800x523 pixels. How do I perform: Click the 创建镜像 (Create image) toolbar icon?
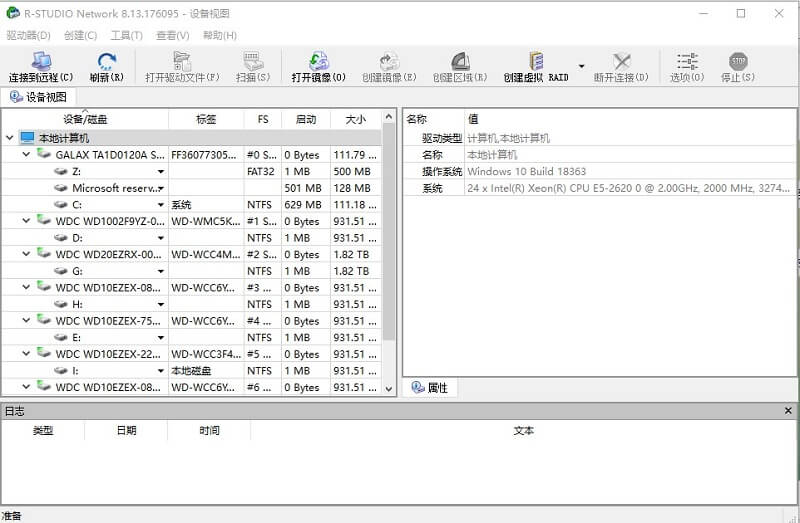[x=389, y=61]
